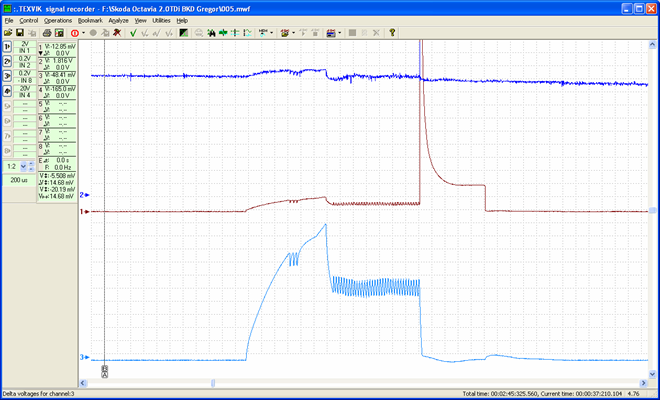This screenshot has width=660, height=400.
Task: Click the horizontal scrollbar thumb below waveform
Action: pos(213,383)
